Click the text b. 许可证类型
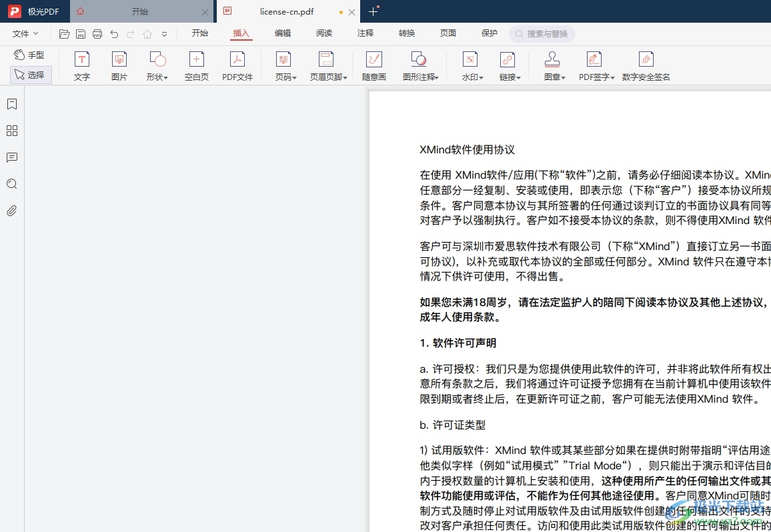The image size is (771, 532). coord(452,425)
